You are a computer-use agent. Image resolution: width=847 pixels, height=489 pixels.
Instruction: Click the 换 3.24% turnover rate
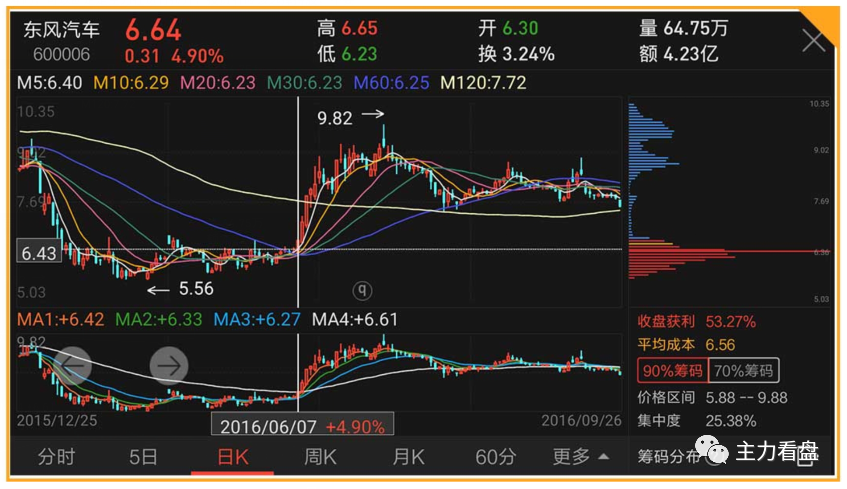coord(516,53)
